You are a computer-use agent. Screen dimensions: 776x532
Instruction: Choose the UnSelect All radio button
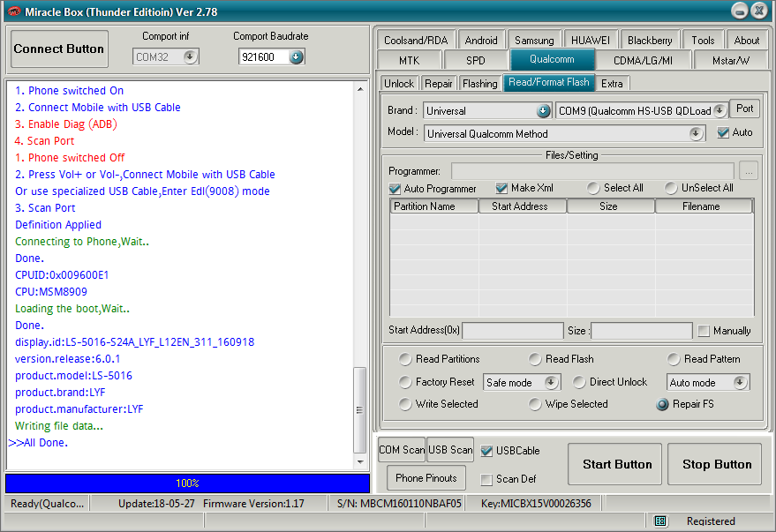pyautogui.click(x=671, y=188)
